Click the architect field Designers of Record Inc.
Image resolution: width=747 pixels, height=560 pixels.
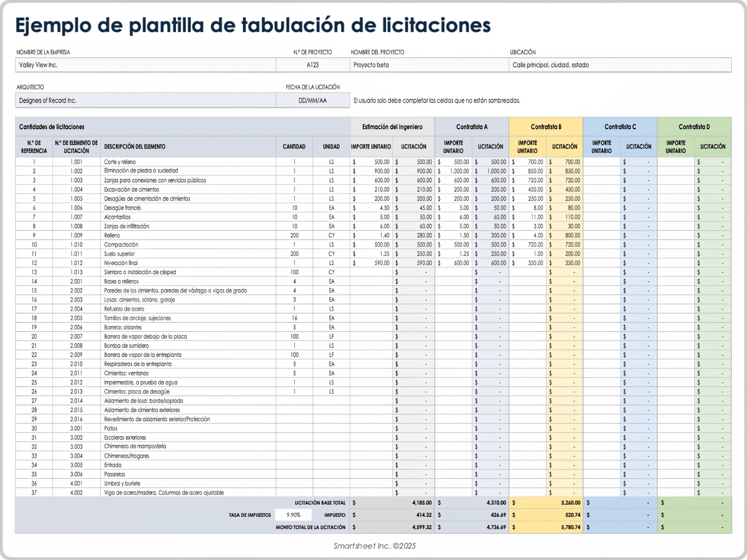pyautogui.click(x=146, y=100)
